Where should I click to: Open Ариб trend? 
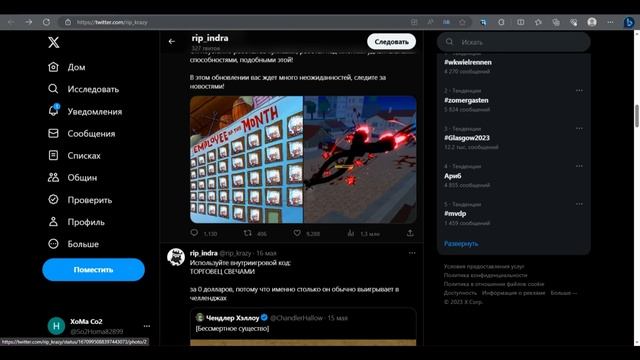pyautogui.click(x=453, y=176)
